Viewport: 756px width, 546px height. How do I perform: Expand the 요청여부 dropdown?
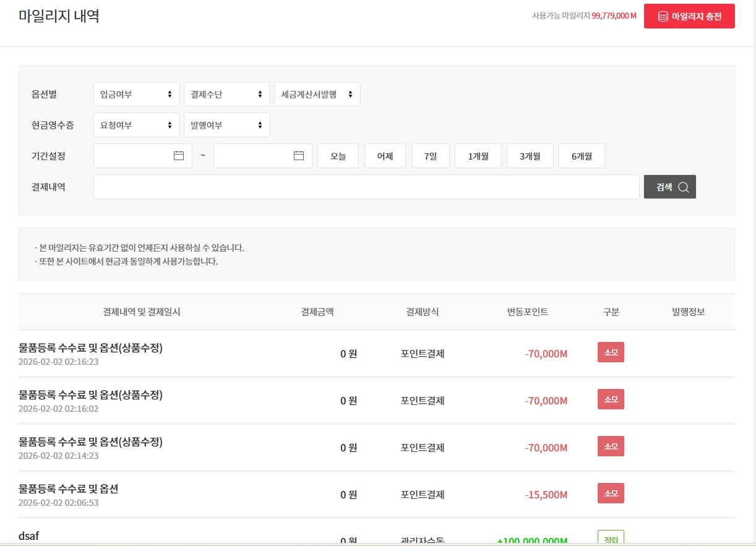coord(136,125)
